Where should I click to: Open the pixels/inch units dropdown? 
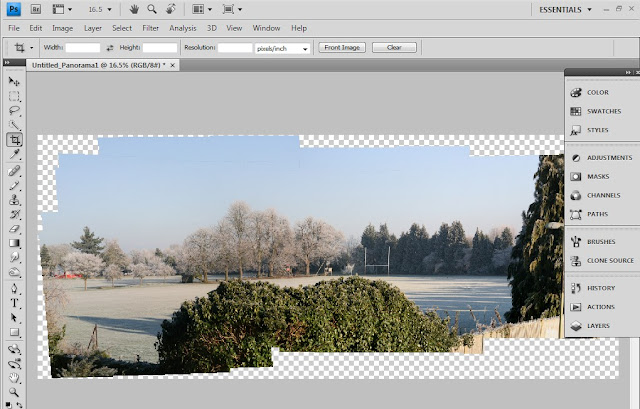point(282,49)
